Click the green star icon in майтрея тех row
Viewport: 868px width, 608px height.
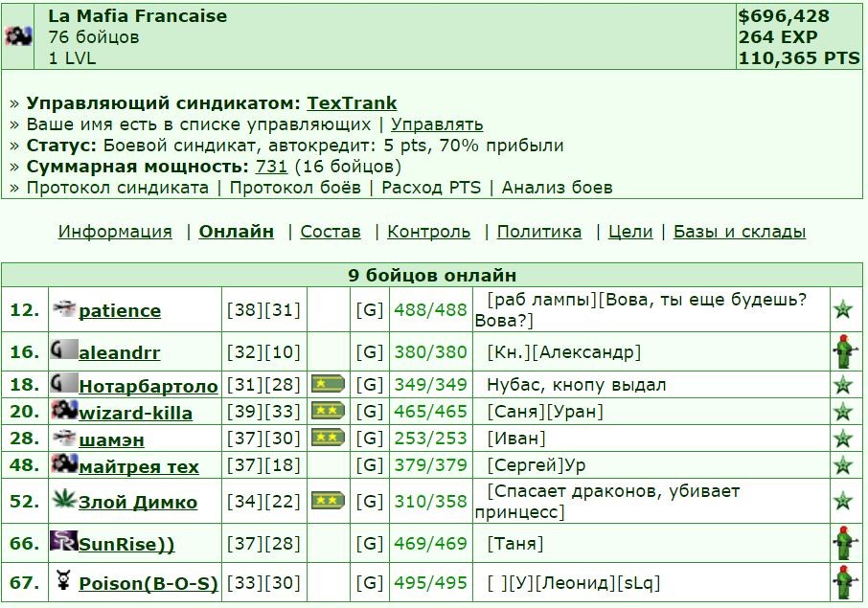[x=843, y=465]
